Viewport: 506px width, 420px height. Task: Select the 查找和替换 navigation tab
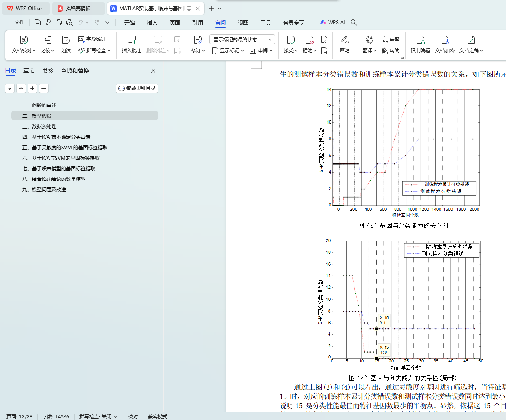(x=75, y=71)
